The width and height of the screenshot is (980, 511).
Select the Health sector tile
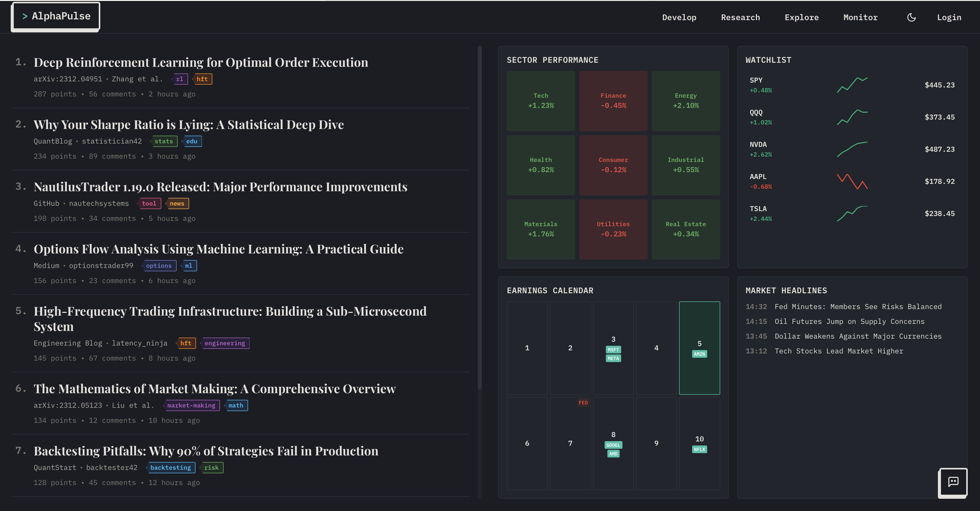point(541,165)
